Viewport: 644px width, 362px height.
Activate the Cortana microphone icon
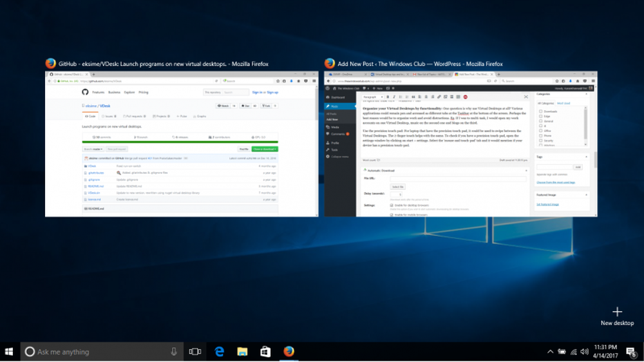[x=174, y=352]
